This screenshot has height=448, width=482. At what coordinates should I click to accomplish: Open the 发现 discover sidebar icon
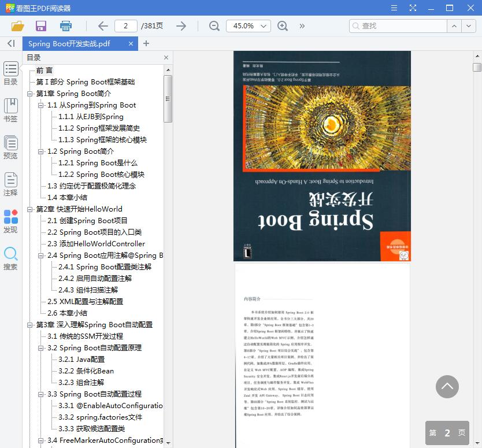[11, 221]
